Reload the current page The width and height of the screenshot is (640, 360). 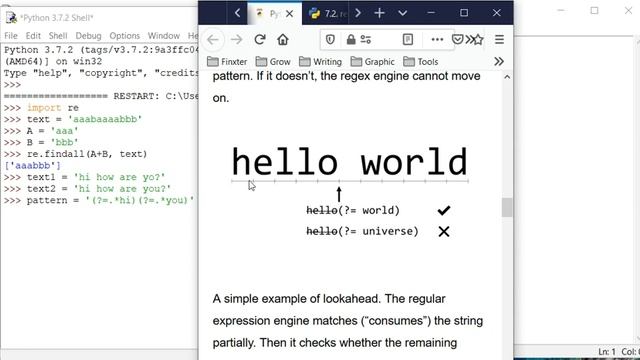click(x=260, y=40)
